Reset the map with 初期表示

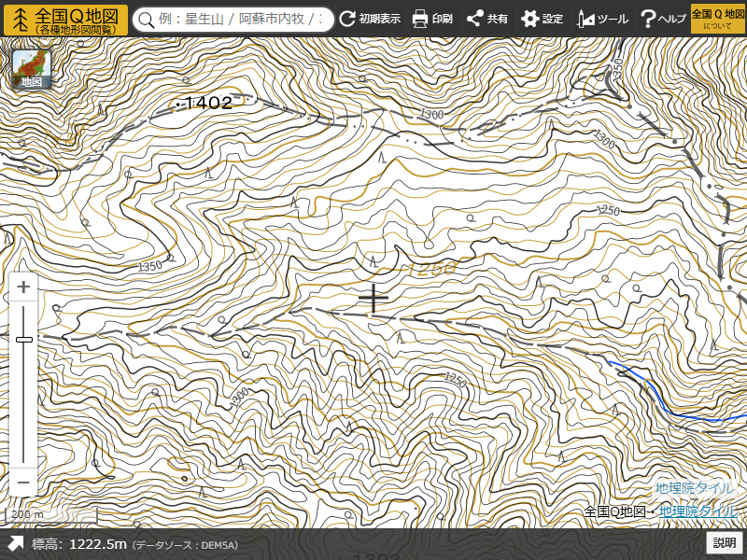click(369, 19)
